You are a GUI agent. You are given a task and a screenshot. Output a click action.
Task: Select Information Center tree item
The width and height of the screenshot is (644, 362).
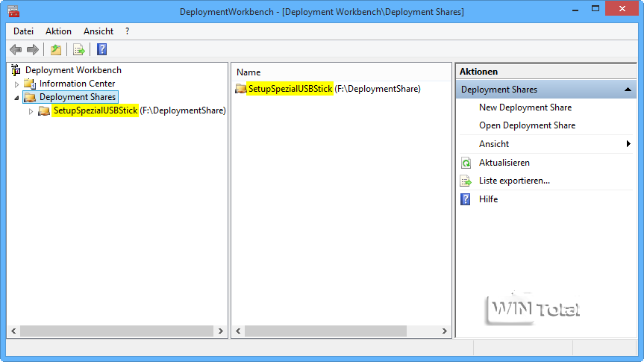tap(77, 84)
